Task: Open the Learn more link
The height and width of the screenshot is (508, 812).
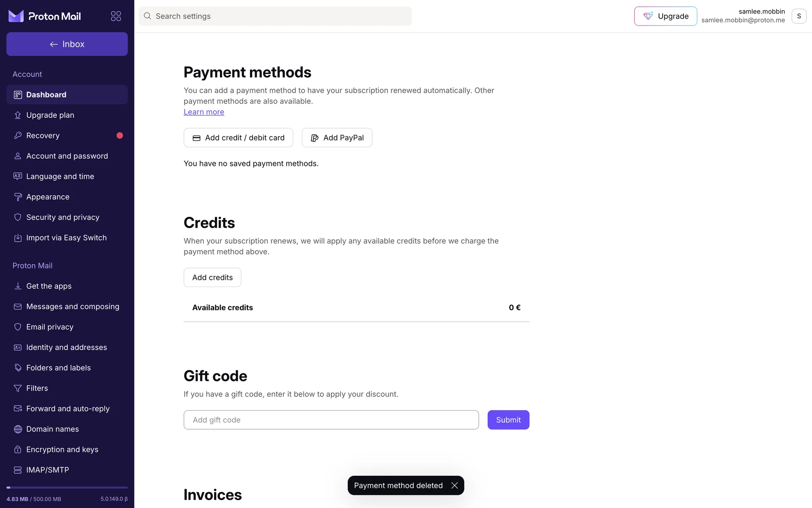Action: pyautogui.click(x=204, y=112)
